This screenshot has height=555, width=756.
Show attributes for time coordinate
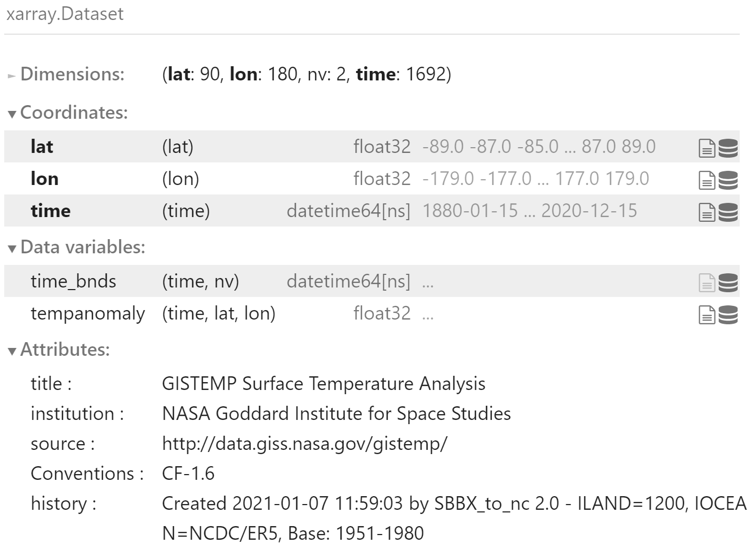[x=707, y=212]
